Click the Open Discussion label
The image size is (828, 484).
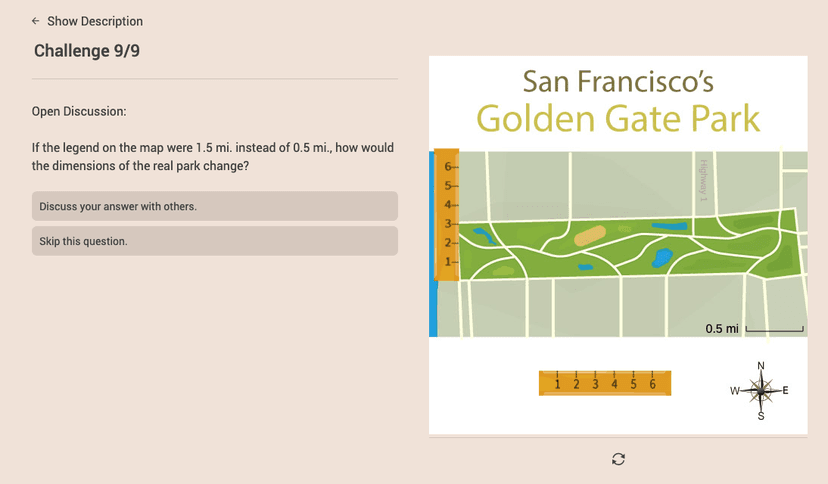(x=79, y=111)
